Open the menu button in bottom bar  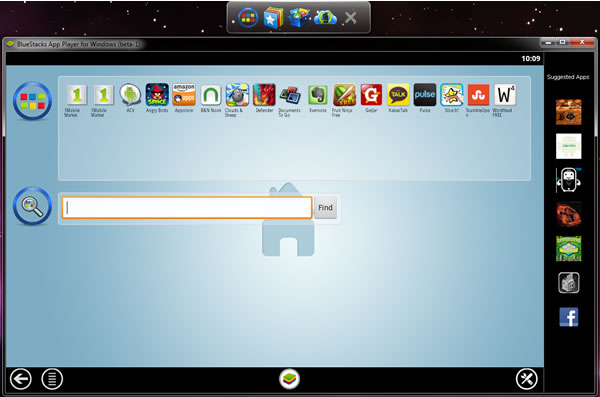[x=52, y=379]
